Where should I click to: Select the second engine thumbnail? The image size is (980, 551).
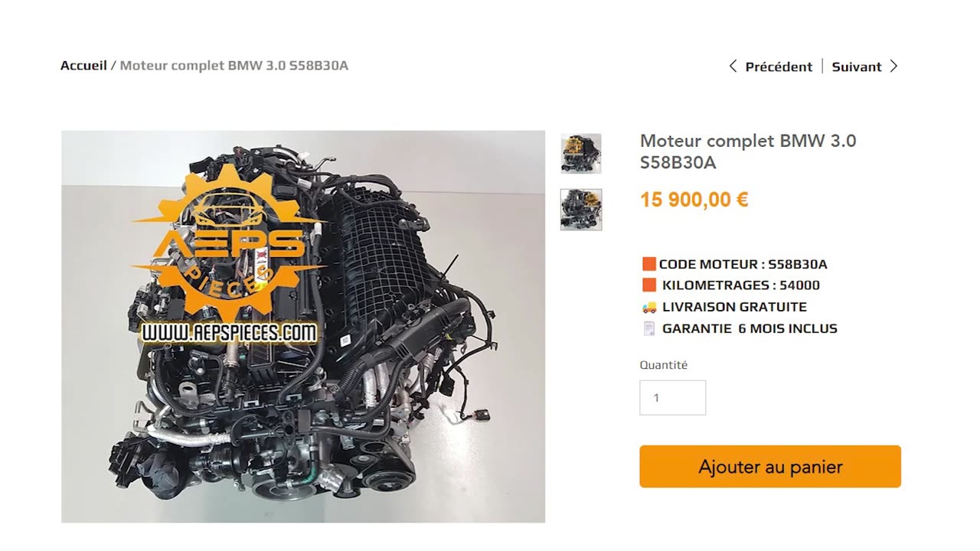click(x=581, y=210)
